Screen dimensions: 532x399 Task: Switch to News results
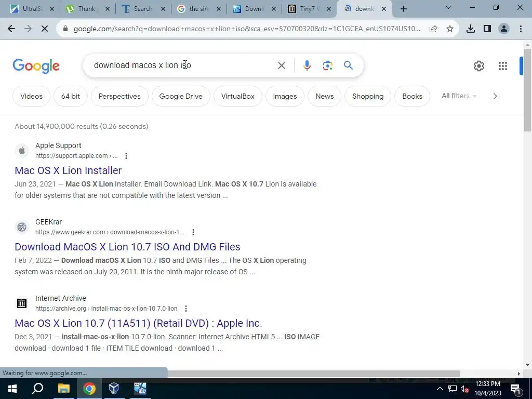coord(325,96)
